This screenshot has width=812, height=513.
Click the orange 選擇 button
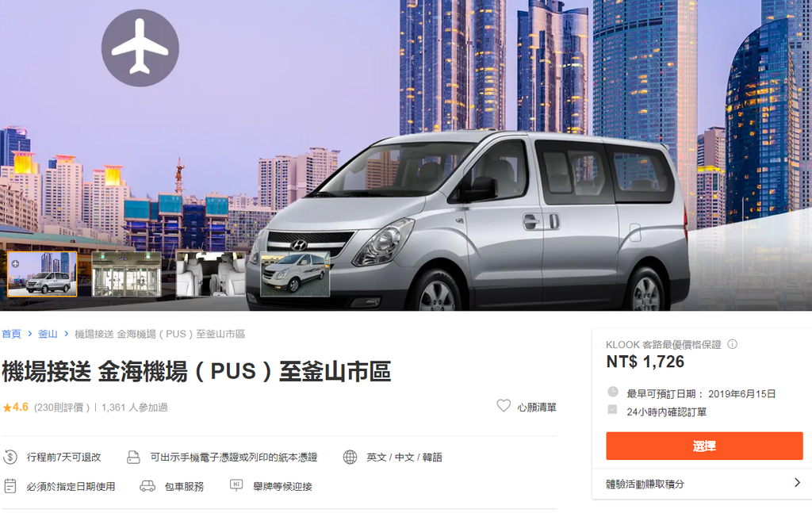click(x=704, y=446)
